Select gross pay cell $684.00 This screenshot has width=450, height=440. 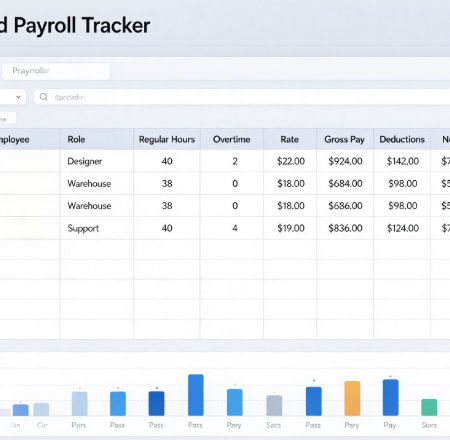(345, 184)
